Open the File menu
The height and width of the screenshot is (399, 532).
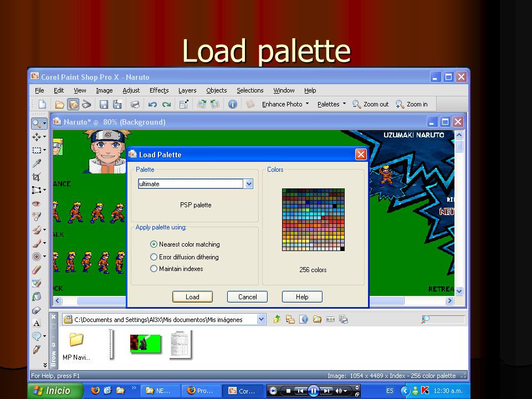(39, 90)
